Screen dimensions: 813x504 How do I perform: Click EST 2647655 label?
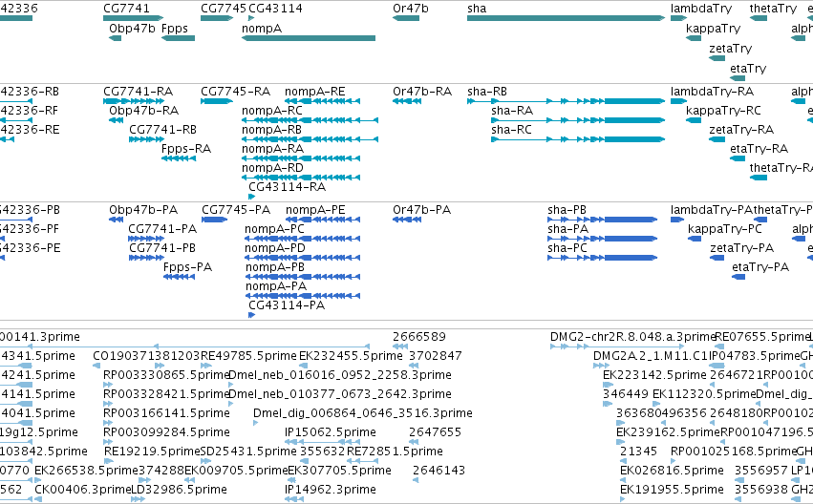tap(436, 432)
